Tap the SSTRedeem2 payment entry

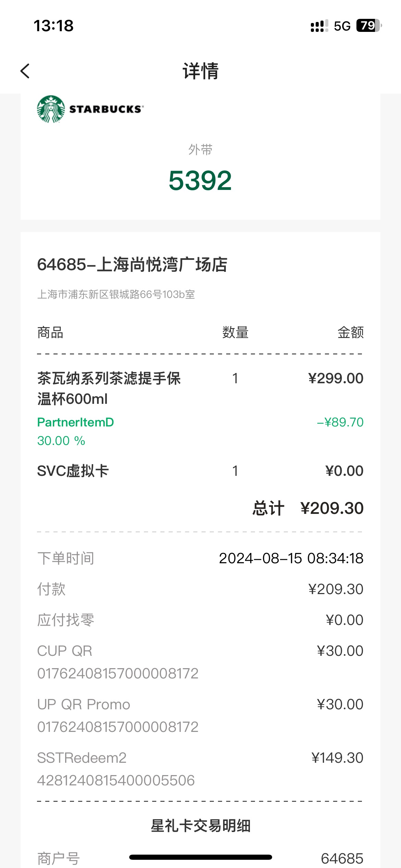(x=200, y=769)
